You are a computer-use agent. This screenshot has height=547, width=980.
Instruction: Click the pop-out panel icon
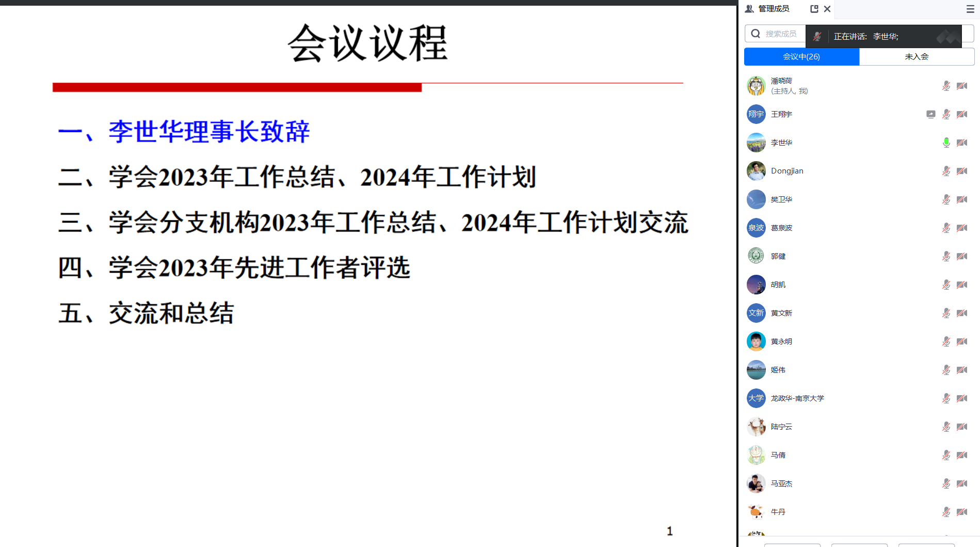814,9
